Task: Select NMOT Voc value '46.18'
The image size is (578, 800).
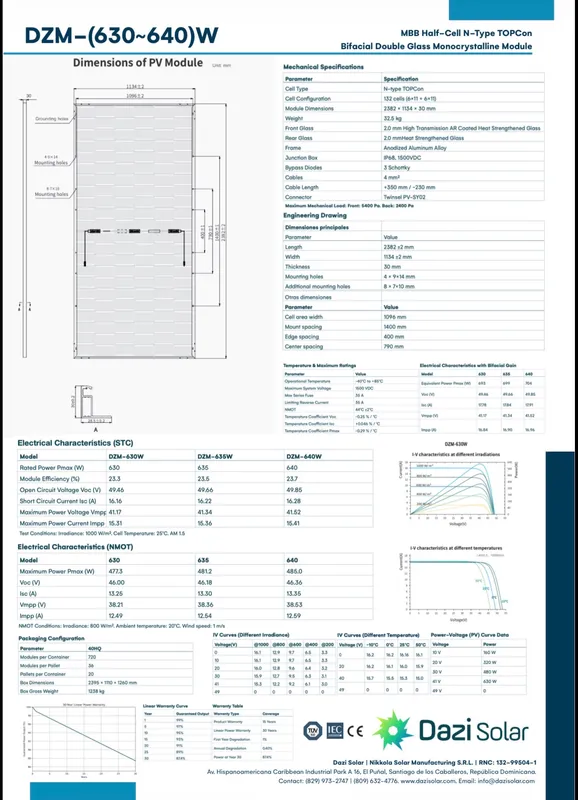Action: pos(205,583)
